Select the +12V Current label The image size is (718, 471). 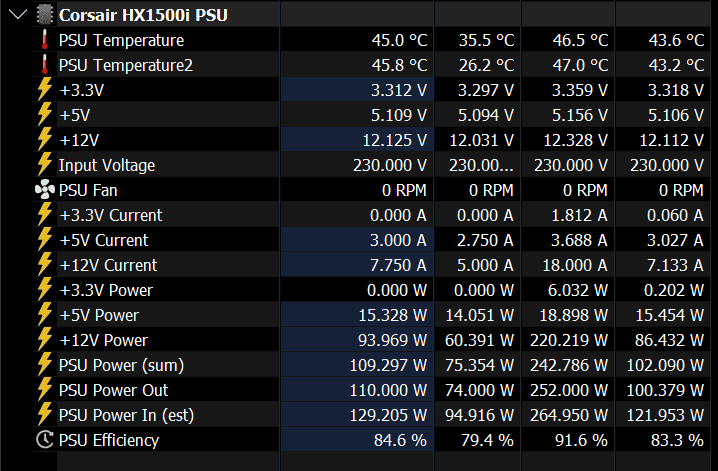[x=108, y=265]
